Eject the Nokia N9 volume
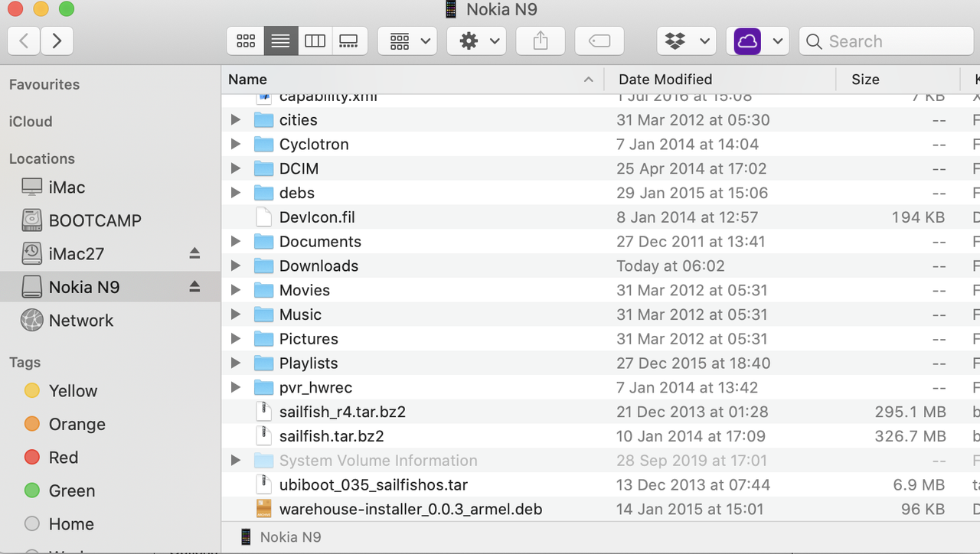980x554 pixels. click(x=194, y=286)
